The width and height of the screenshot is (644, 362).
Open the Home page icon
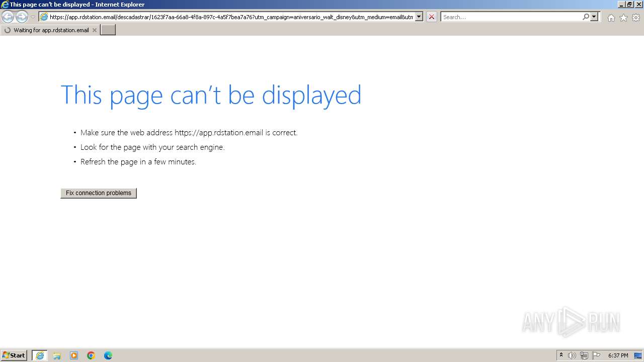(x=611, y=18)
